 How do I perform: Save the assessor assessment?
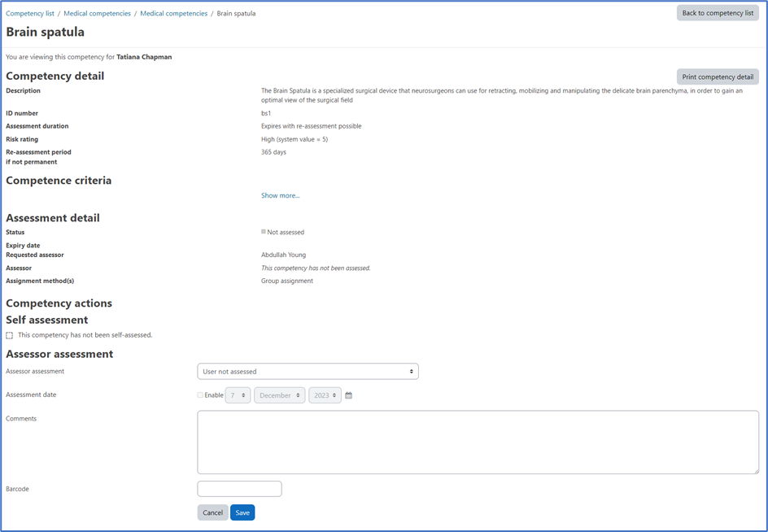click(x=242, y=512)
